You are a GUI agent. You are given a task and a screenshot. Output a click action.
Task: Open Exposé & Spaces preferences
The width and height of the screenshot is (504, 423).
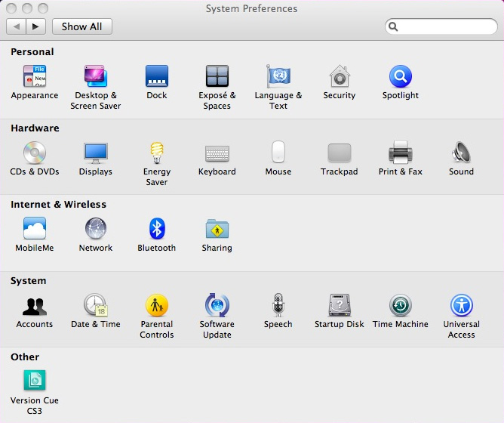(x=217, y=77)
